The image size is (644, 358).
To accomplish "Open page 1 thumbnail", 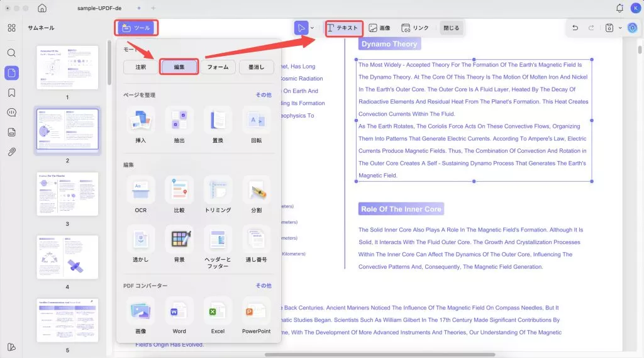I will pyautogui.click(x=67, y=67).
